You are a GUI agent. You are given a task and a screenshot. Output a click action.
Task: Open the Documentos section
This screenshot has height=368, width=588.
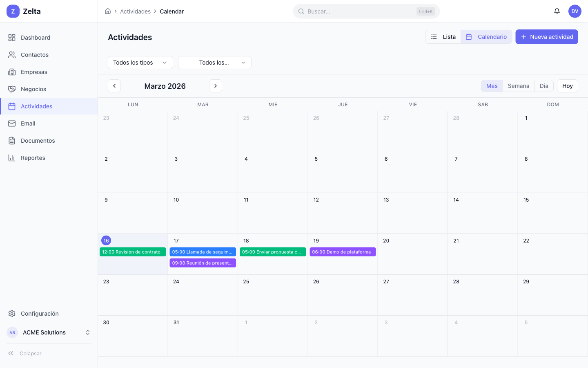tap(38, 140)
